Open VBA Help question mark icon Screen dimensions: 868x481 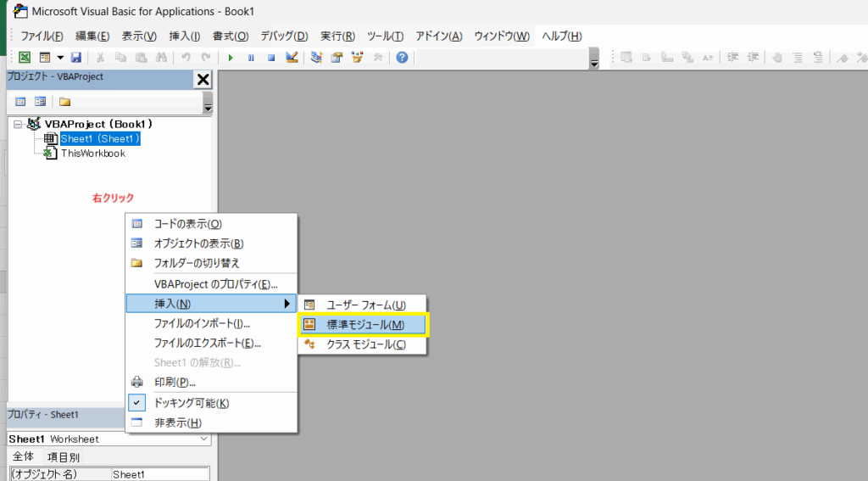pos(402,57)
